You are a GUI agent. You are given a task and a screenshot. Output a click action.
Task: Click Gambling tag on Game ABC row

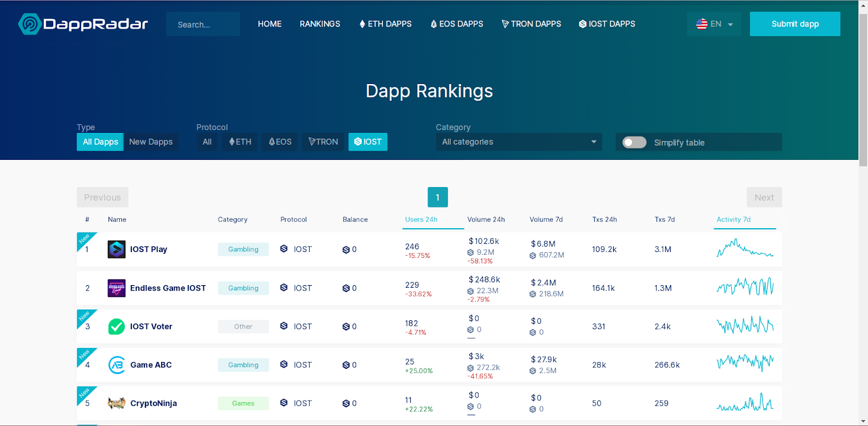(x=244, y=365)
